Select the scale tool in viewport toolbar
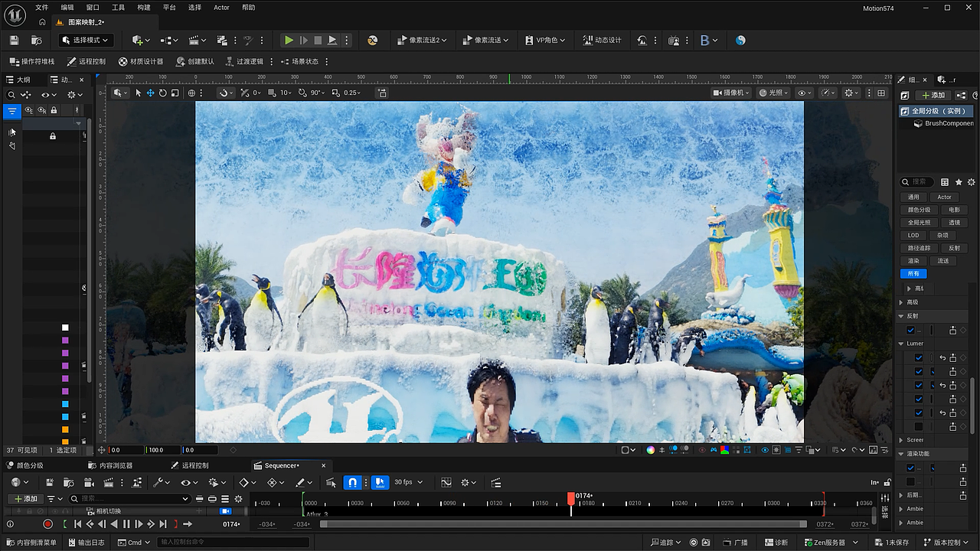 [175, 93]
